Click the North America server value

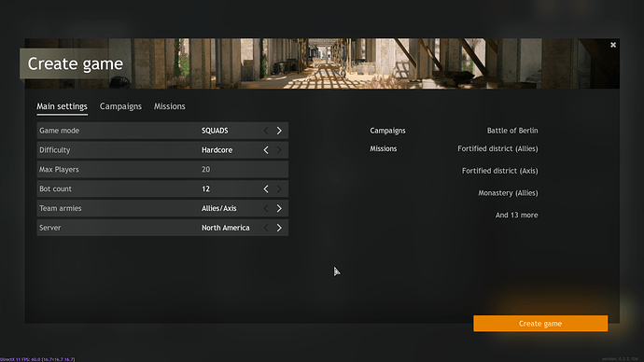(x=226, y=228)
